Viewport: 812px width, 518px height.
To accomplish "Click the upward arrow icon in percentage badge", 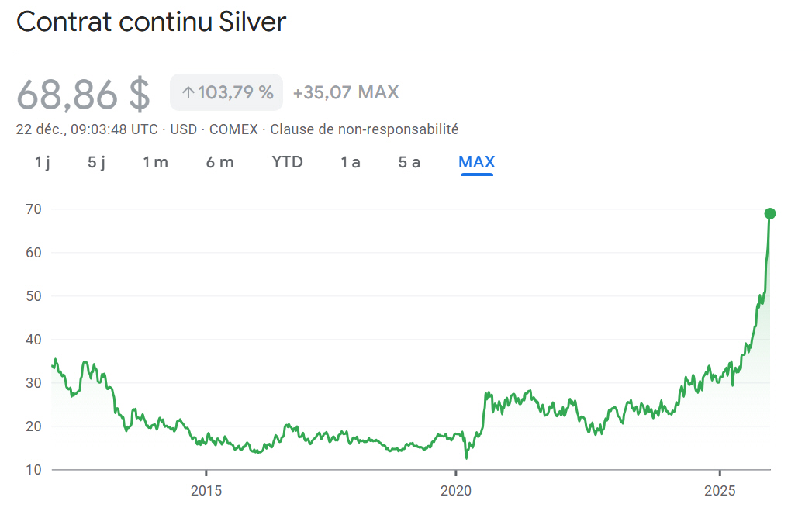I will click(x=188, y=93).
